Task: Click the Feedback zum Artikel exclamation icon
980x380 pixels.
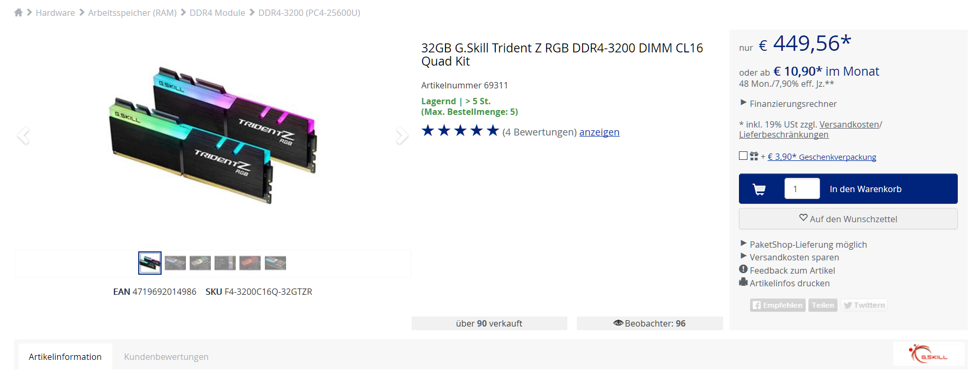Action: click(743, 269)
